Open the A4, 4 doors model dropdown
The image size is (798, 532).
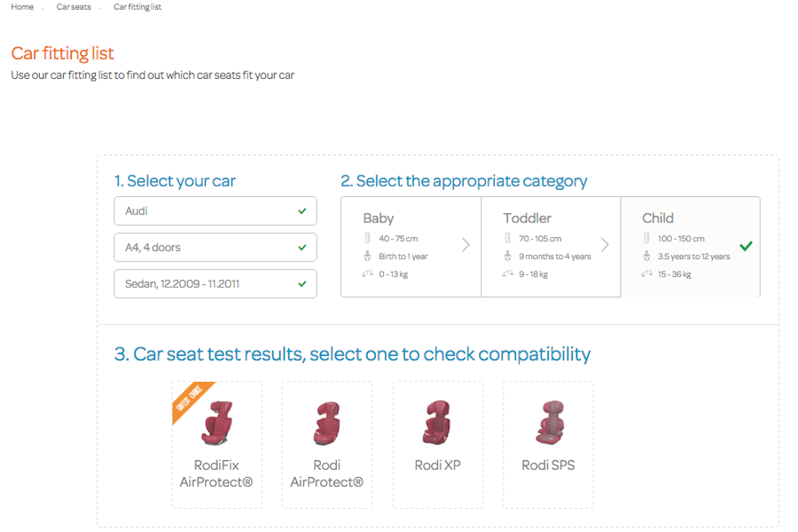215,247
